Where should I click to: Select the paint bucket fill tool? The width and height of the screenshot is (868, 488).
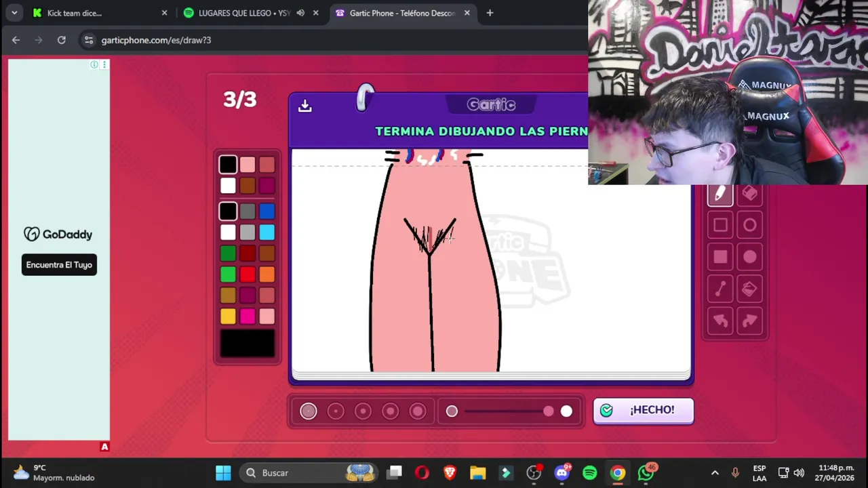(x=749, y=289)
